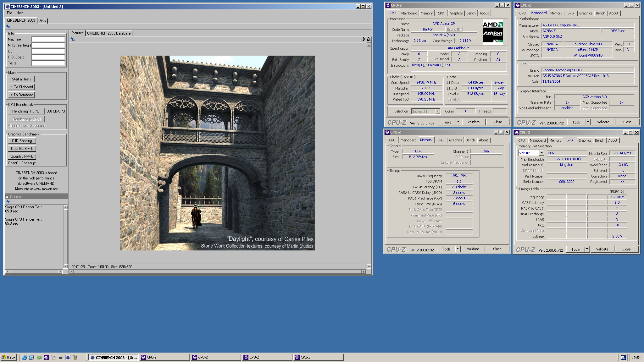Select the Pictures tab

77,33
